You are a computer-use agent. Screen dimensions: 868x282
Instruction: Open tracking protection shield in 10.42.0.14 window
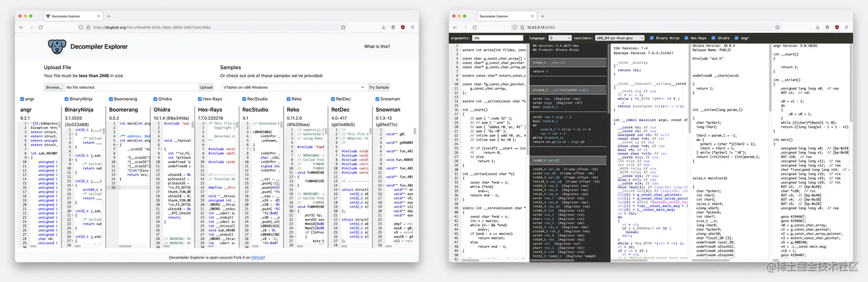[x=515, y=27]
